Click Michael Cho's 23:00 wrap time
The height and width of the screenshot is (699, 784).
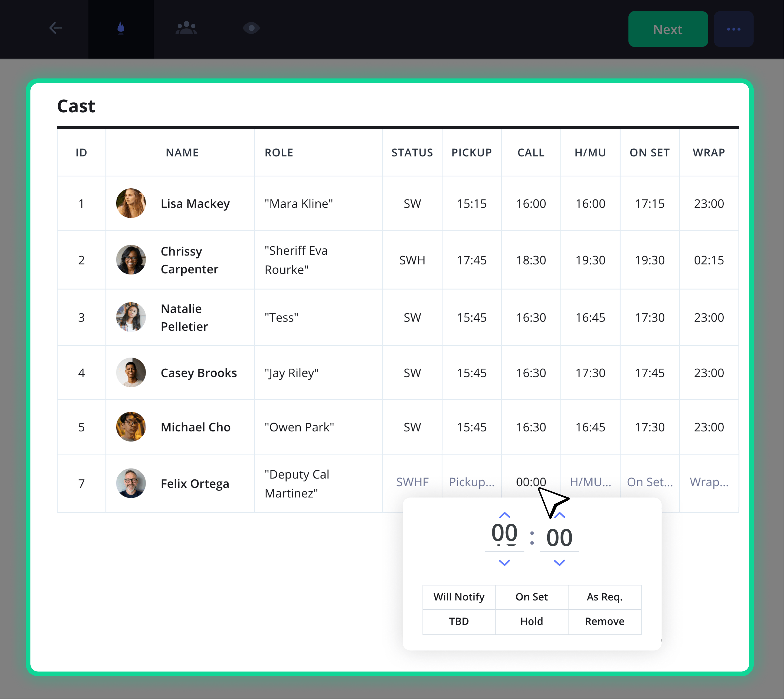(709, 427)
